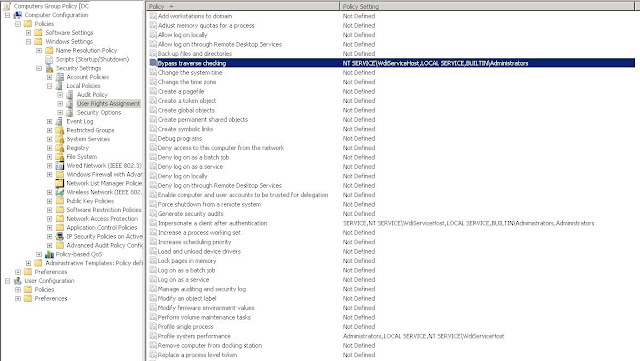Click the Network List Manager Policies icon
This screenshot has width=640, height=361.
60,183
